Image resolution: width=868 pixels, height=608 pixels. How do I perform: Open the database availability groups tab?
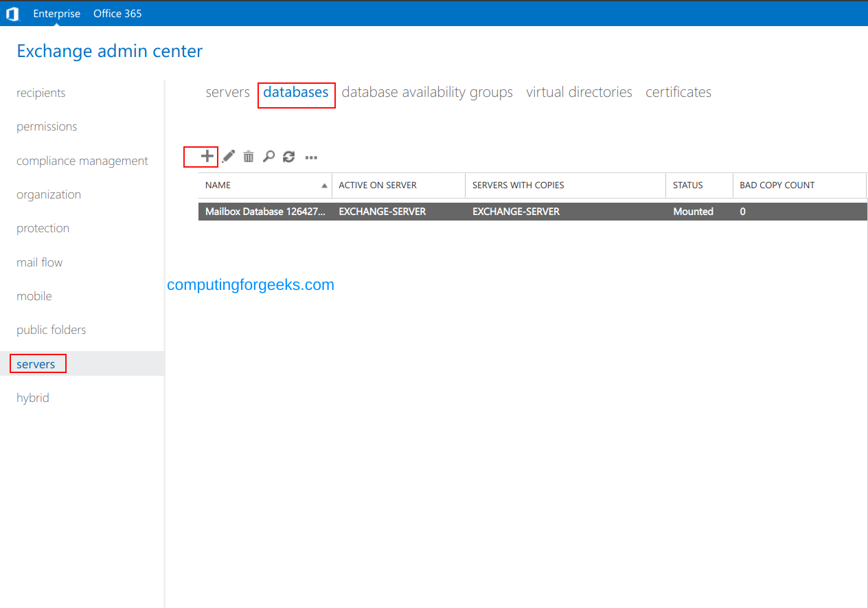coord(427,91)
